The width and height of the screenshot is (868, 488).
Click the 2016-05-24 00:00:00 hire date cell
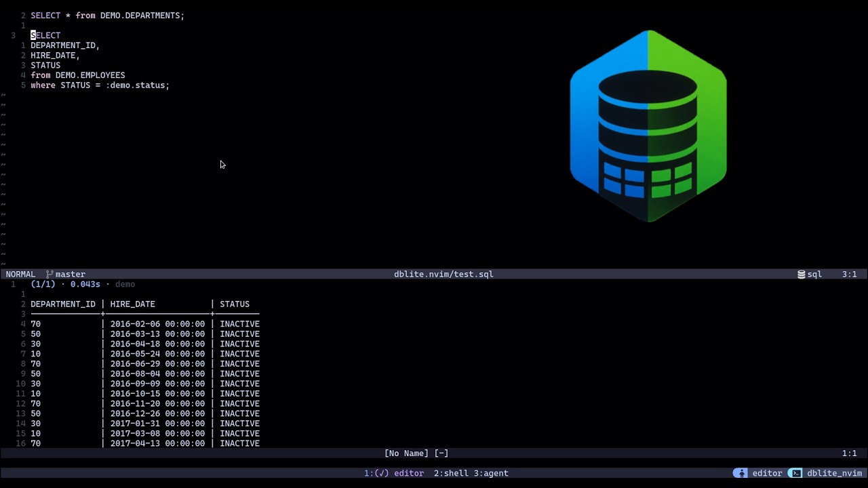click(157, 354)
